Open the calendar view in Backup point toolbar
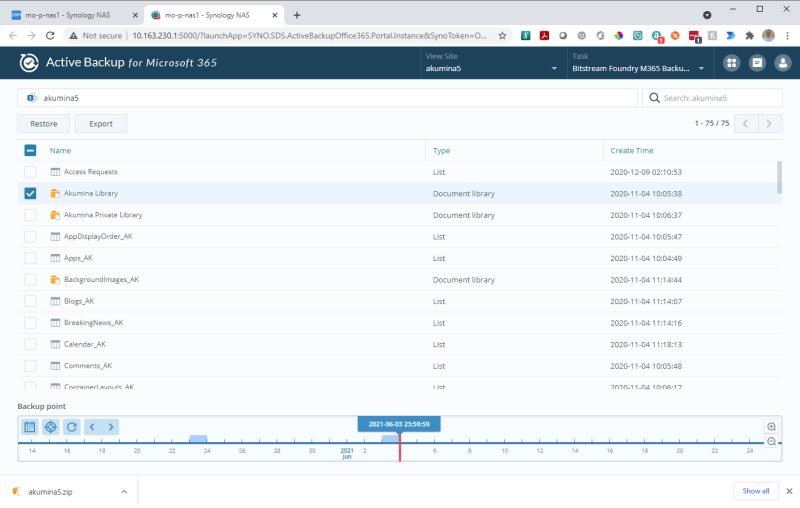 coord(30,427)
